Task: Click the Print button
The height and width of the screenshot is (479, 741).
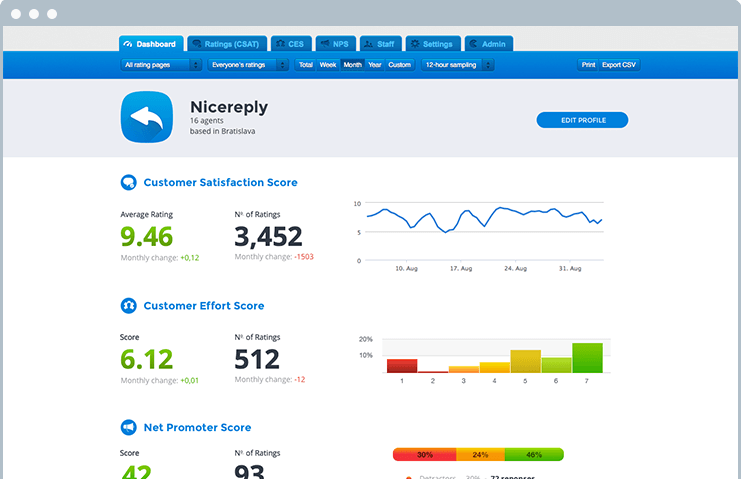Action: point(588,65)
